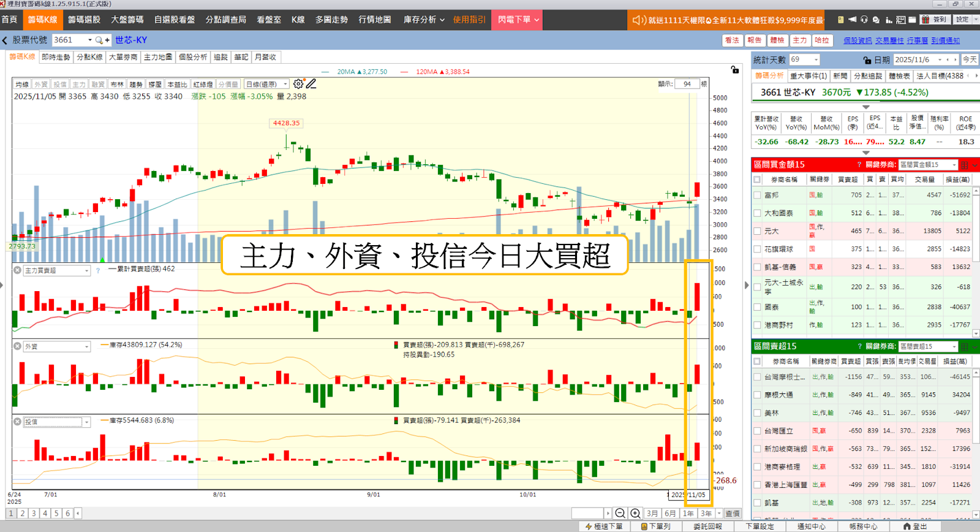Open the 個股資訊 link
Image resolution: width=980 pixels, height=532 pixels.
click(x=858, y=40)
